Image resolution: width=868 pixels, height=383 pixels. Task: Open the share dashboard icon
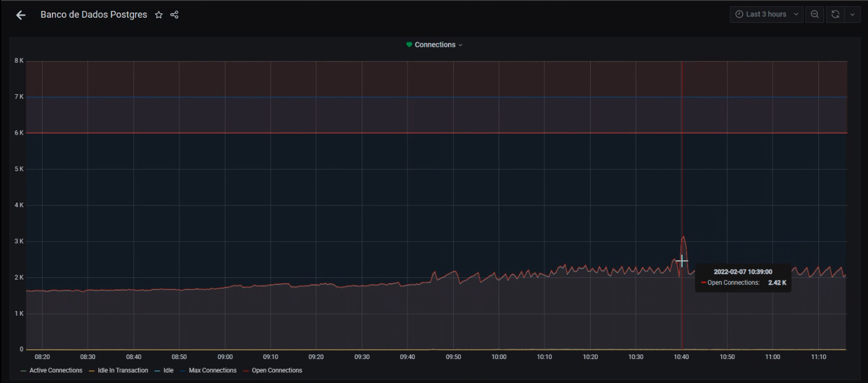175,15
